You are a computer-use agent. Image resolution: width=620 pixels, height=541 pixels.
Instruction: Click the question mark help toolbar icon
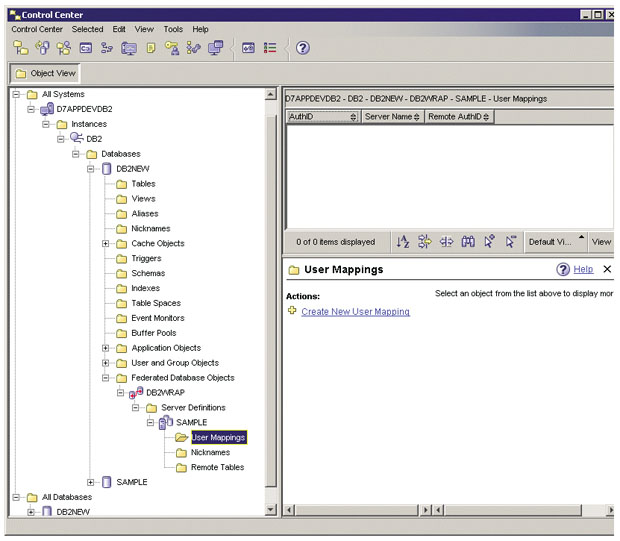click(x=303, y=48)
